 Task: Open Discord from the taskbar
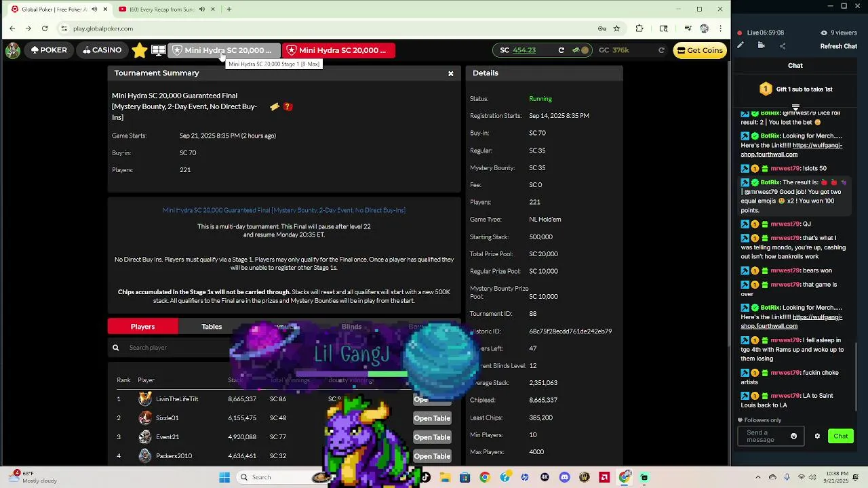point(564,477)
